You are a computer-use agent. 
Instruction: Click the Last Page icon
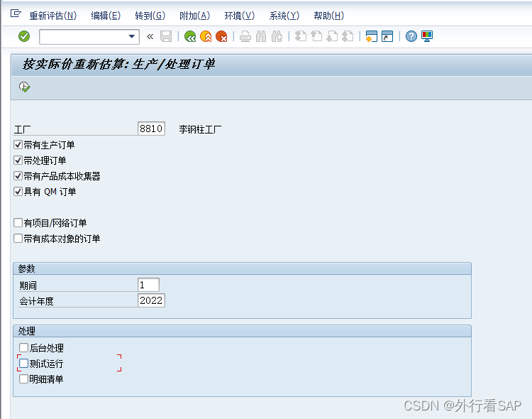tap(348, 36)
